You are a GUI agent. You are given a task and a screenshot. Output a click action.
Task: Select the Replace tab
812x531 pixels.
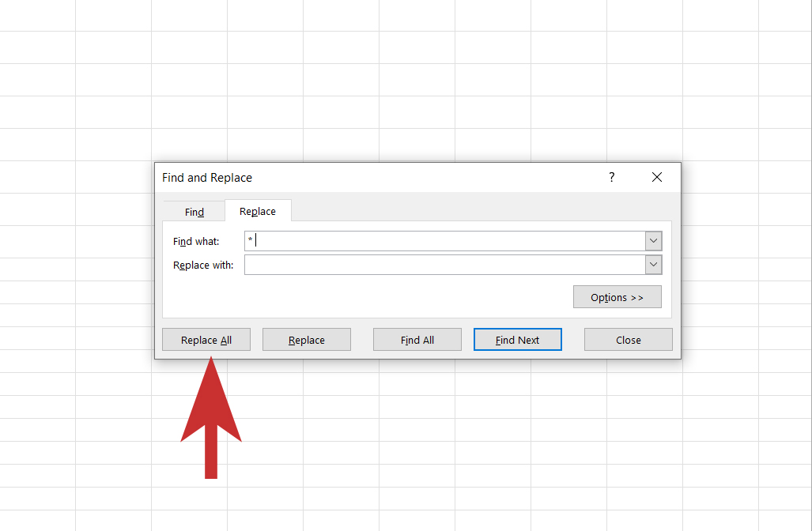(x=258, y=211)
